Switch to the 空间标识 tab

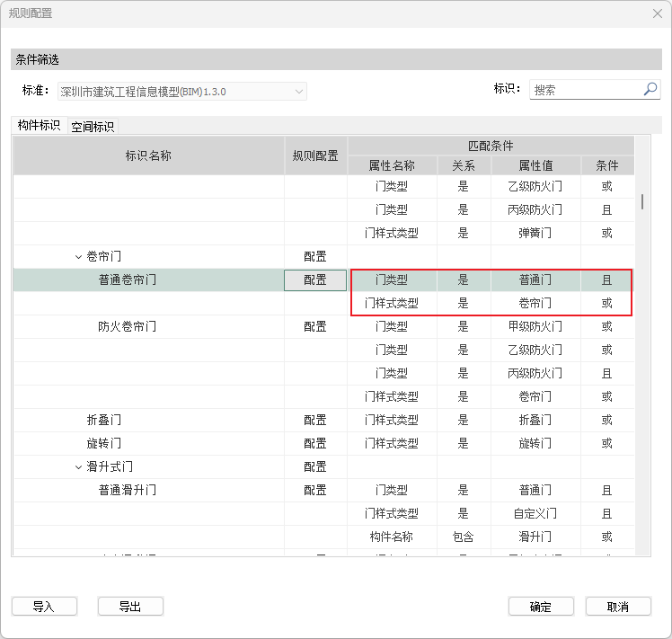click(x=93, y=127)
